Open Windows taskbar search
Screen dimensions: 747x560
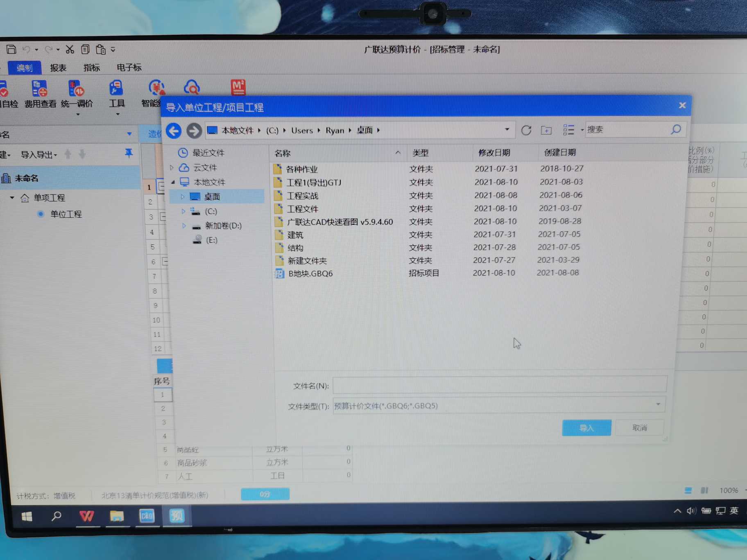[x=57, y=516]
